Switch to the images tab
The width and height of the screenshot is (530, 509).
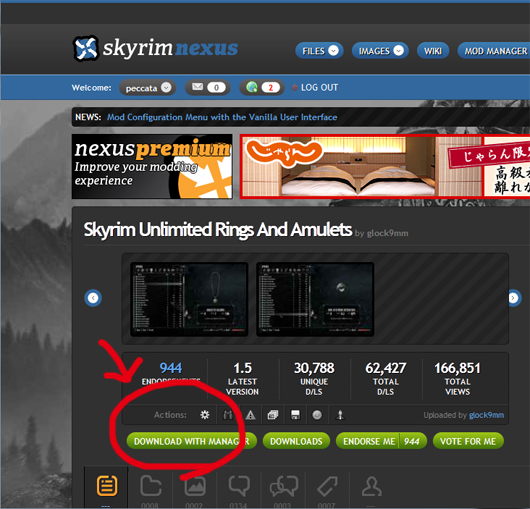tap(195, 487)
